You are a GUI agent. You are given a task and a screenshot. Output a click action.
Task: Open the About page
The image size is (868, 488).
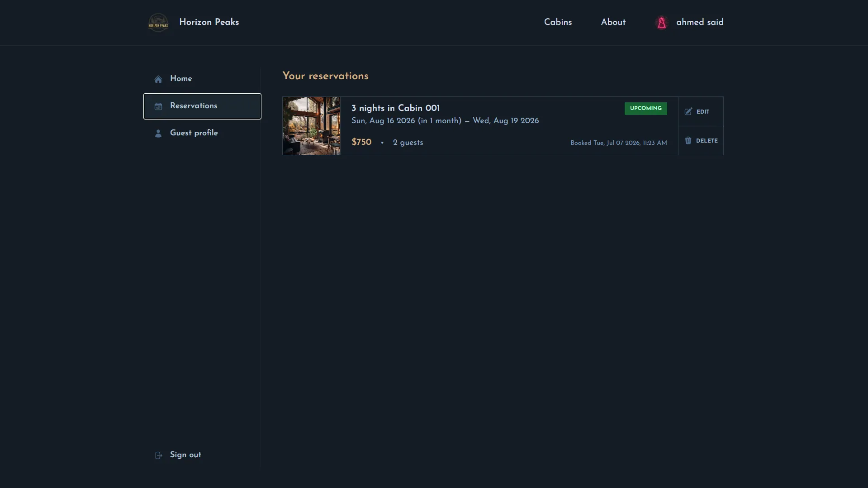[x=613, y=22]
